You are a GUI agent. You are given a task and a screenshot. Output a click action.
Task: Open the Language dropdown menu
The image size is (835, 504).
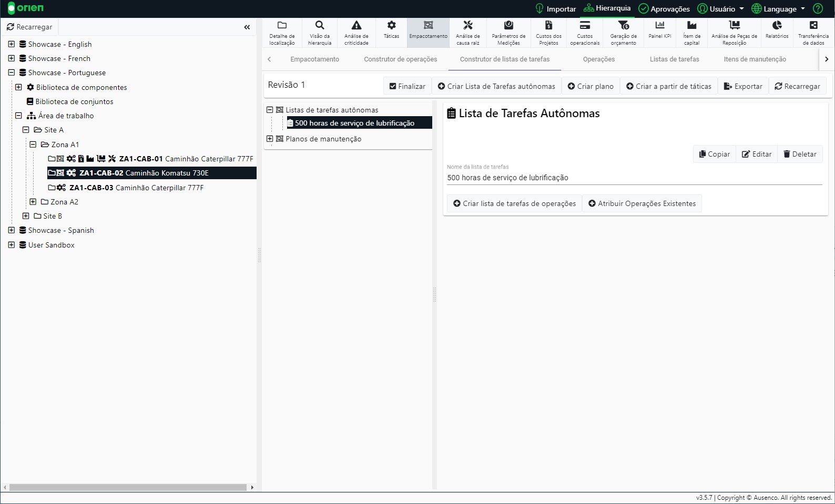coord(778,9)
